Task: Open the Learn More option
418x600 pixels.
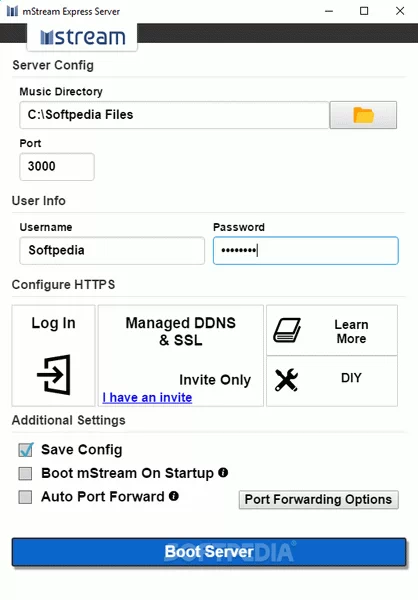Action: (332, 330)
